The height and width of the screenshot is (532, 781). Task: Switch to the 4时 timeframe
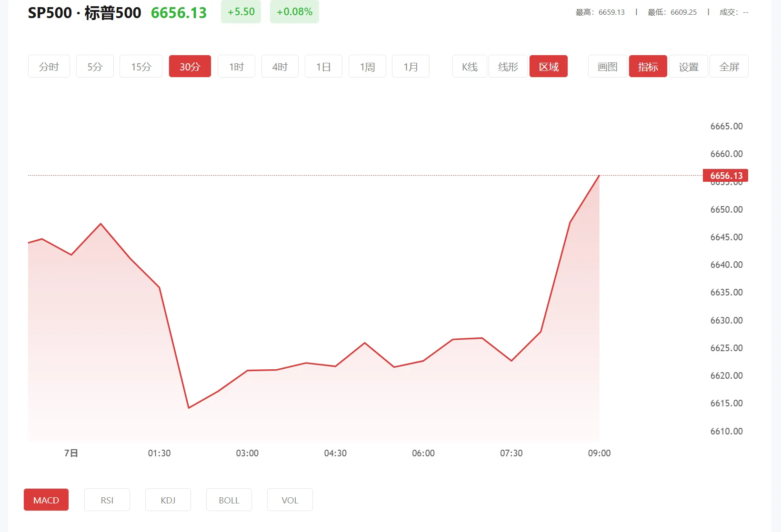point(280,66)
